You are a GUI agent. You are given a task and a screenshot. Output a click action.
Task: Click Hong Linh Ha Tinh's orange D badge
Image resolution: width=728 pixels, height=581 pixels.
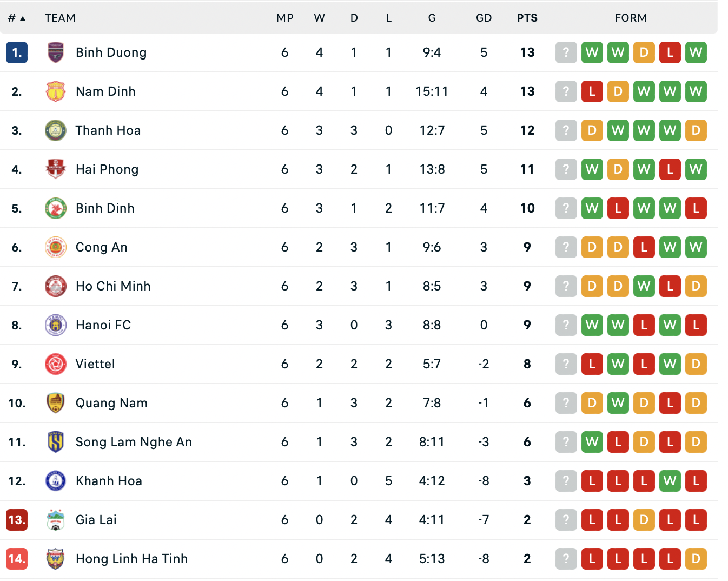(696, 559)
